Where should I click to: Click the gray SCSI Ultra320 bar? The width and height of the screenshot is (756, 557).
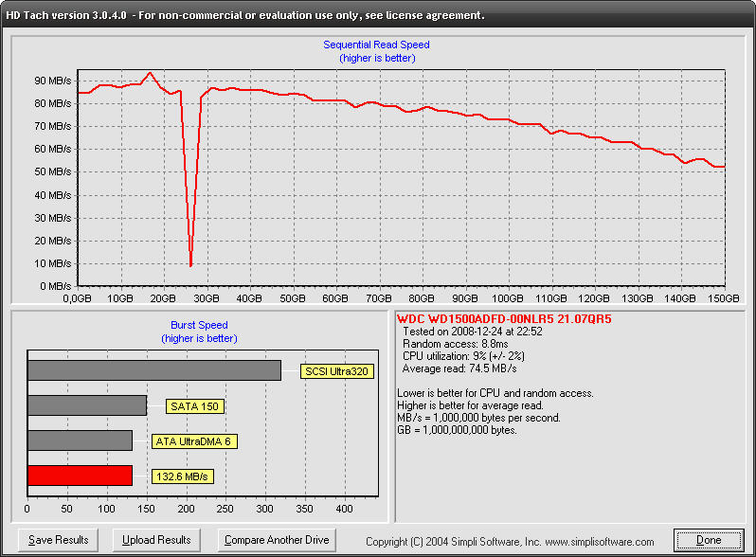154,370
